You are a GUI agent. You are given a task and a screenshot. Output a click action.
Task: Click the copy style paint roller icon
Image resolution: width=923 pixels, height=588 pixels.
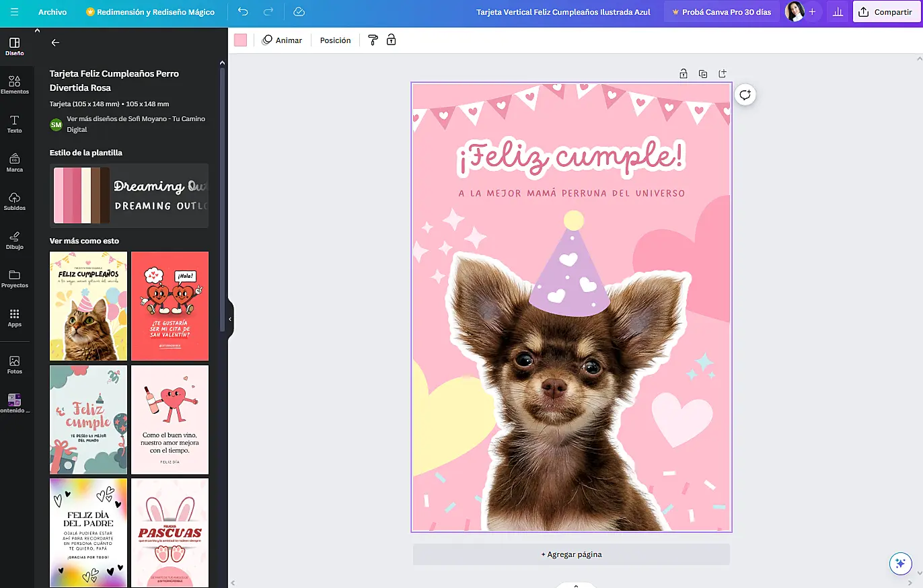[373, 40]
